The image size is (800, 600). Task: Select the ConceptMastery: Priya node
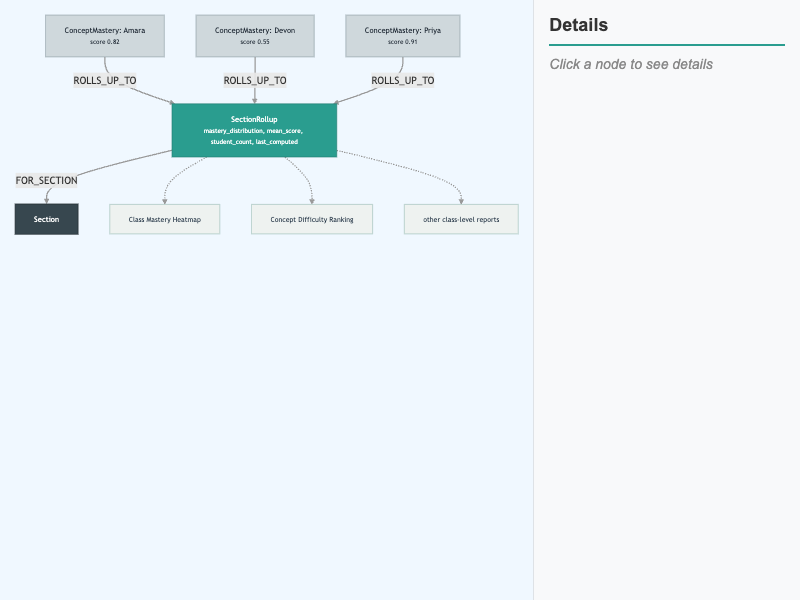403,36
